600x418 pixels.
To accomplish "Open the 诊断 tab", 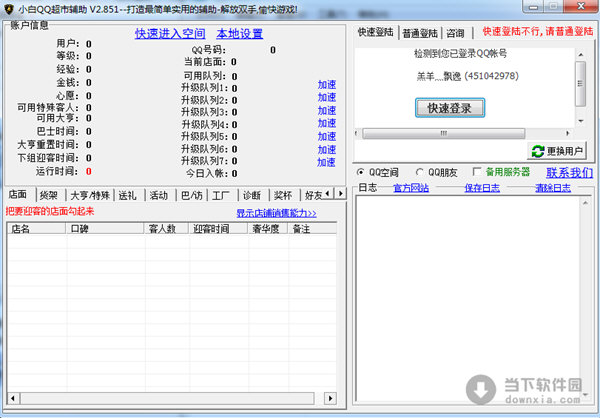I will (x=252, y=196).
